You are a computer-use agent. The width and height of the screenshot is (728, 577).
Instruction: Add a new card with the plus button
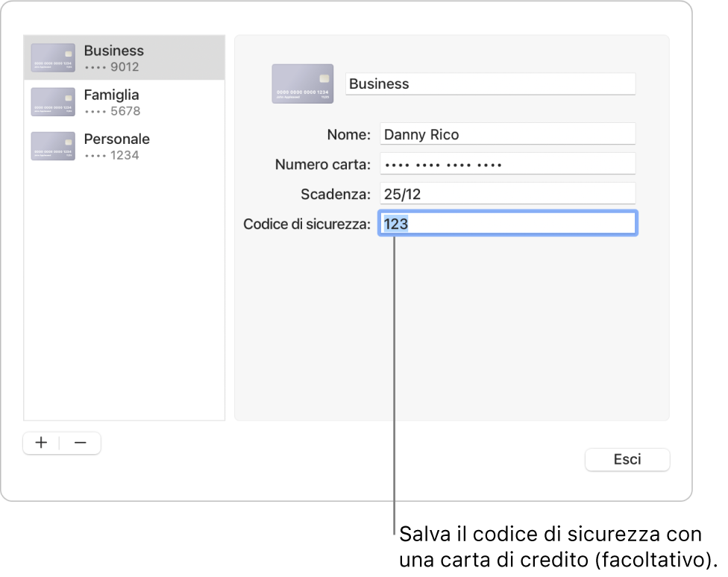pos(42,443)
